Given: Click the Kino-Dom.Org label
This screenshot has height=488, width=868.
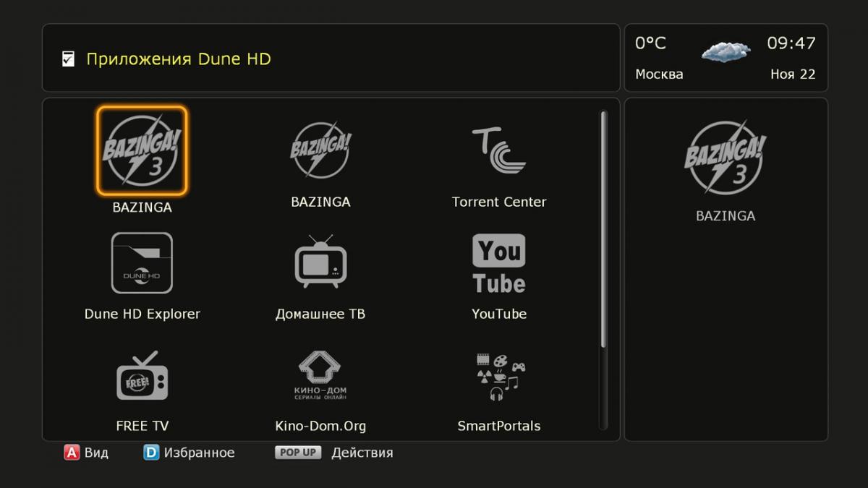Looking at the screenshot, I should pyautogui.click(x=320, y=427).
